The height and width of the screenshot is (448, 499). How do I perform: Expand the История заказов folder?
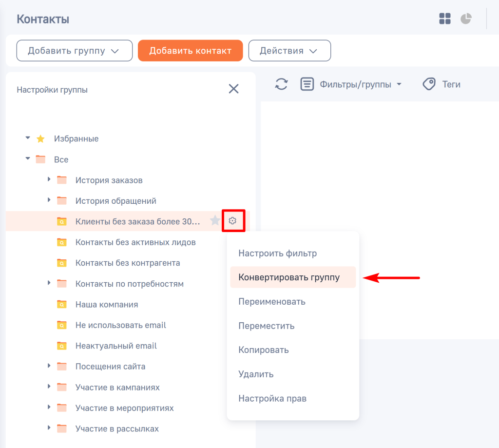pos(49,180)
